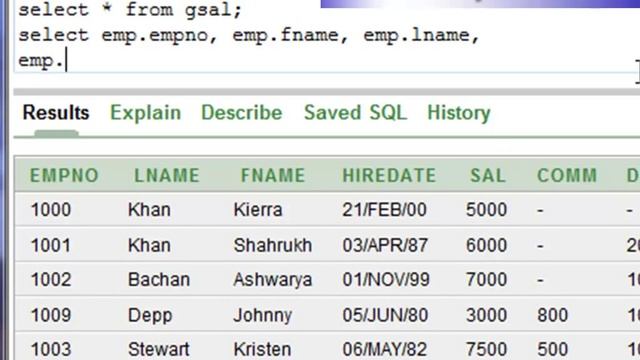Click hire date 05/JUN/80
This screenshot has width=640, height=360.
pyautogui.click(x=385, y=315)
